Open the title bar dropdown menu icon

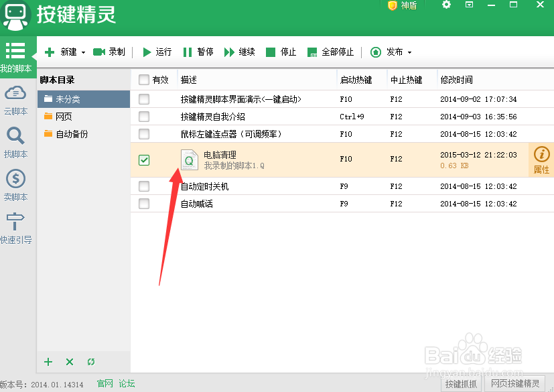tap(469, 5)
